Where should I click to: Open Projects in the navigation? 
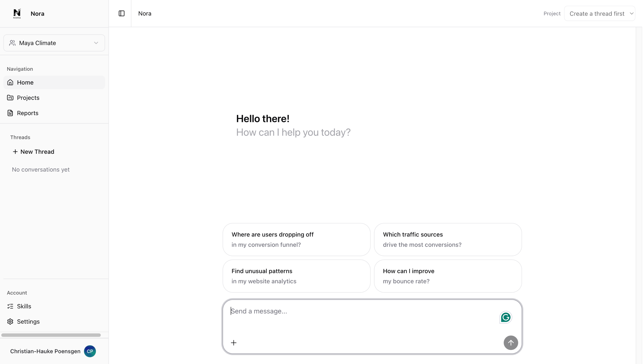[x=28, y=98]
